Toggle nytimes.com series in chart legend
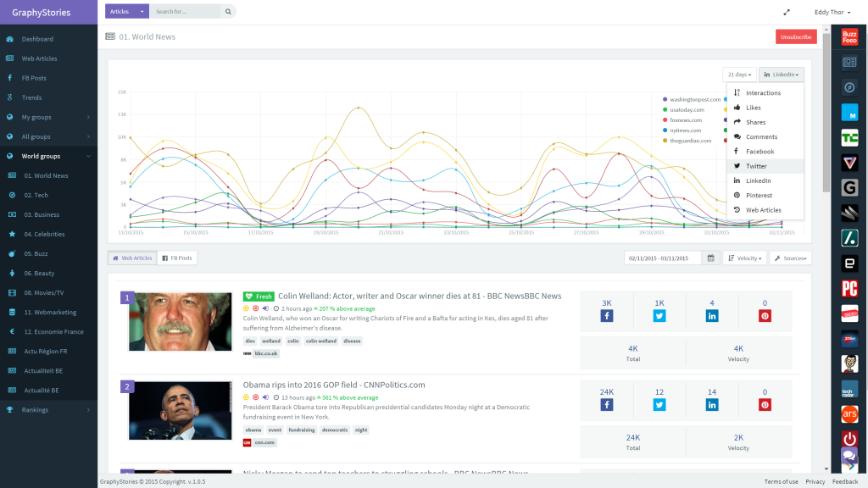The image size is (868, 488). (682, 130)
